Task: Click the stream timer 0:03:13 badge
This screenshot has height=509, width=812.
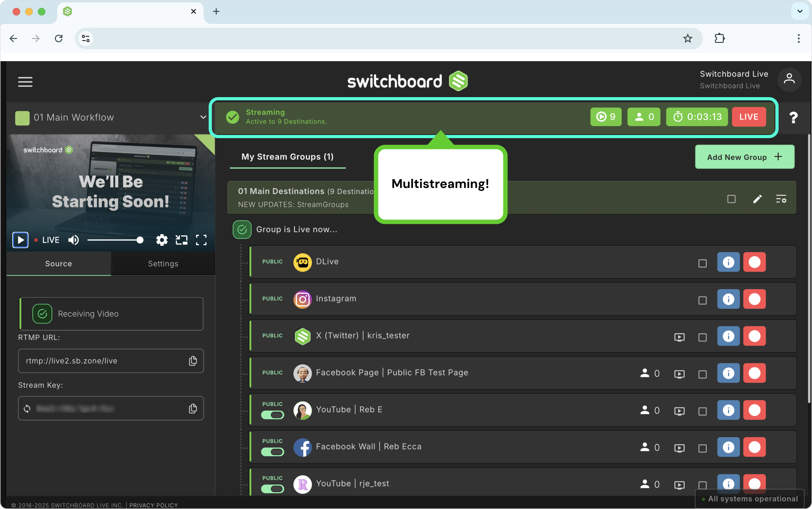Action: coord(697,117)
